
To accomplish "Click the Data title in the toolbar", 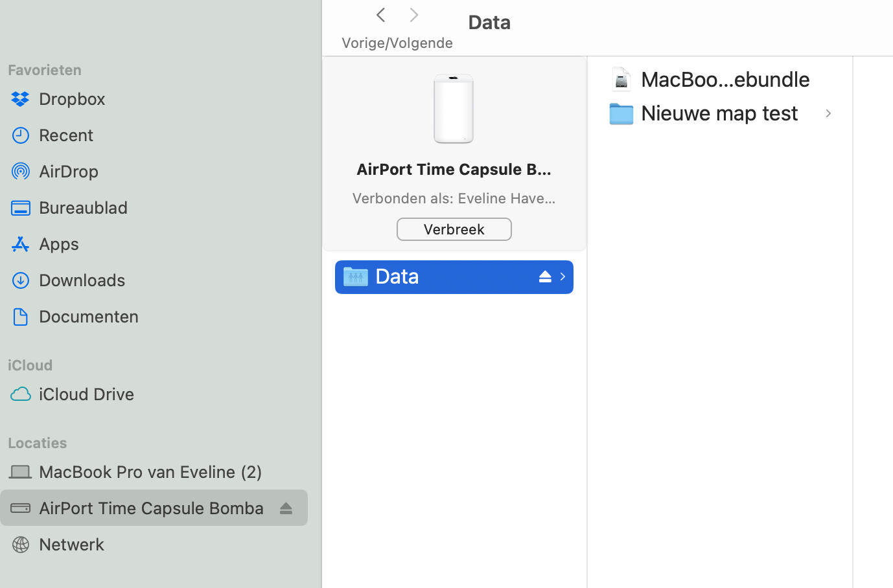I will [x=489, y=21].
